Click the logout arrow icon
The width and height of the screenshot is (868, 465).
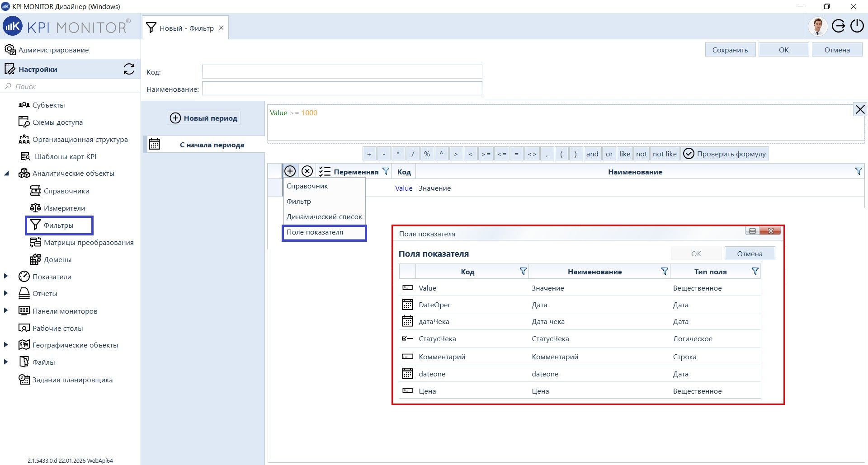pyautogui.click(x=839, y=26)
